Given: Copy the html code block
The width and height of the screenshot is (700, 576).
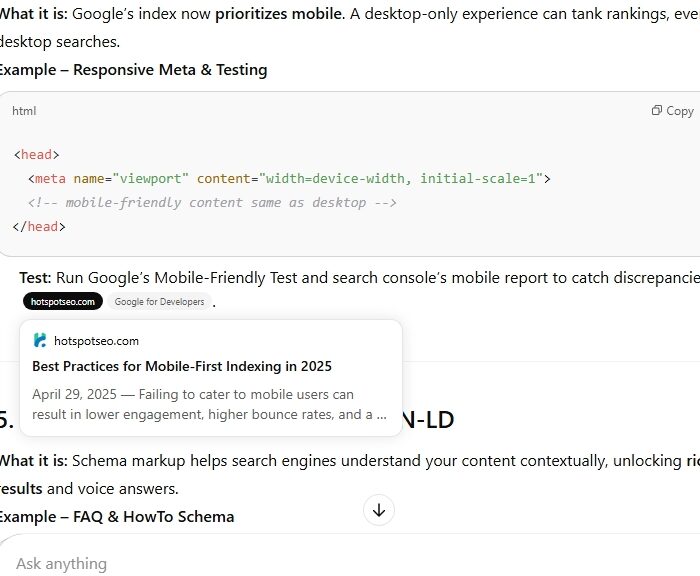Looking at the screenshot, I should [x=673, y=111].
